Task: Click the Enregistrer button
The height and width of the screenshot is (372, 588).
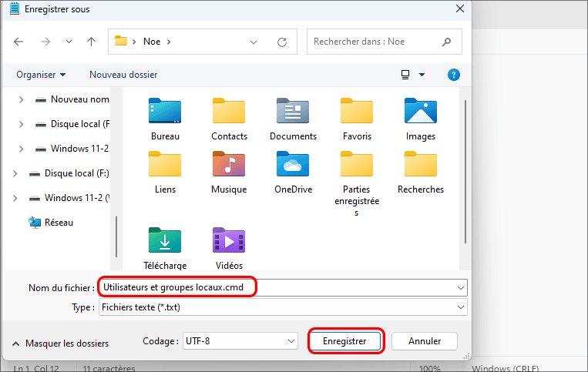Action: 345,340
